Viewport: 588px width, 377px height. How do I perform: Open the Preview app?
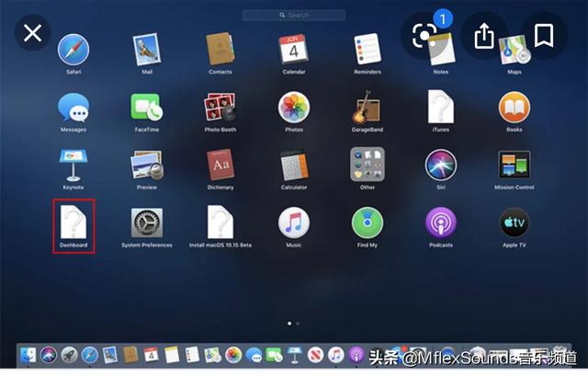pos(147,166)
